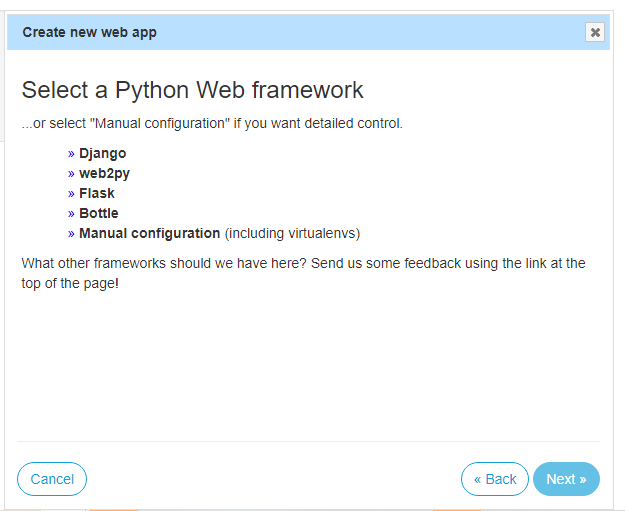Select the Bottle framework
The width and height of the screenshot is (625, 511).
tap(99, 213)
